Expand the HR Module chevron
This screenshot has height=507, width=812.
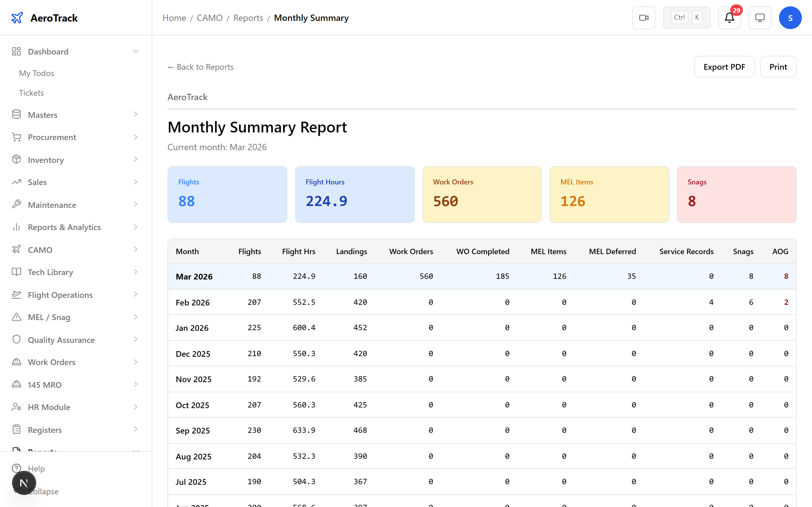point(135,407)
